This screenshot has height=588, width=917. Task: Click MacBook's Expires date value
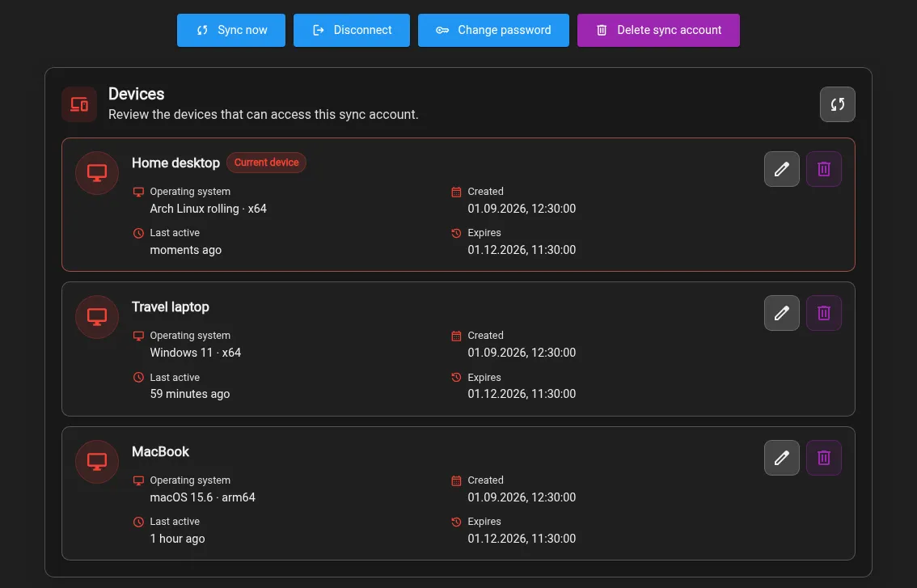[522, 539]
